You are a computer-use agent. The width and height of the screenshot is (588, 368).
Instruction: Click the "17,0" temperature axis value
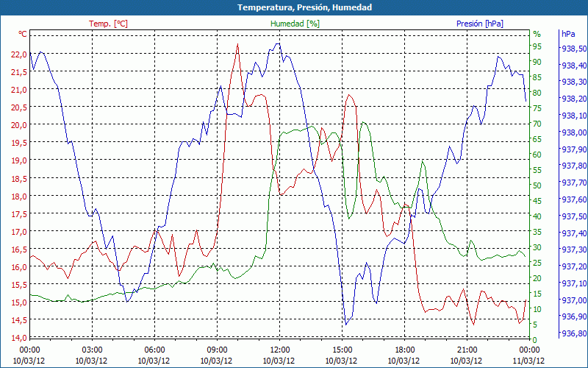click(19, 232)
